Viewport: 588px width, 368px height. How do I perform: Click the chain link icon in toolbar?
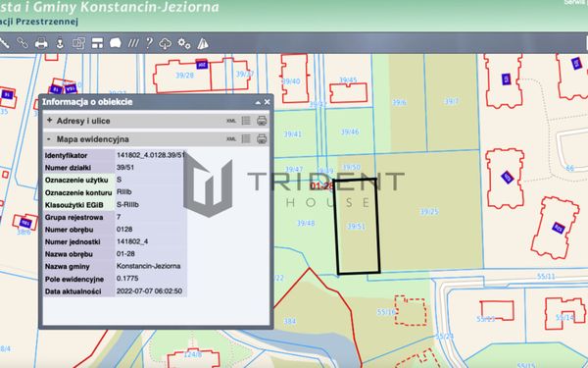23,43
